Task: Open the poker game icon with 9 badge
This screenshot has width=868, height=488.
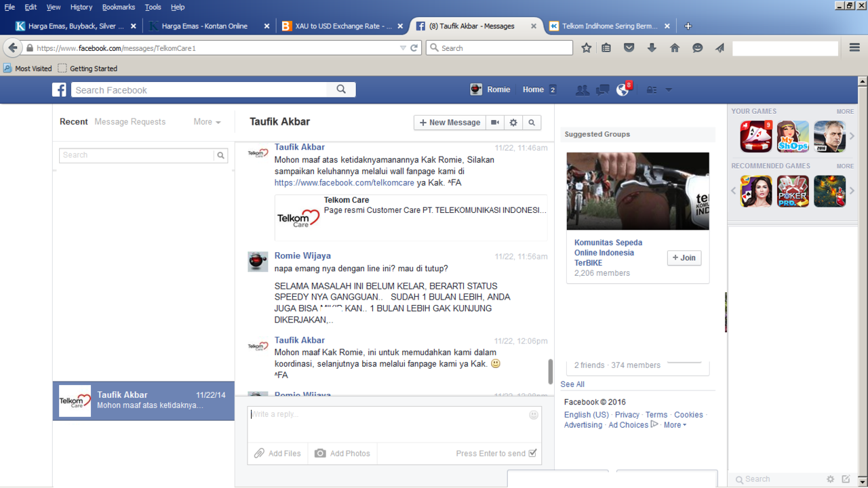Action: 756,136
